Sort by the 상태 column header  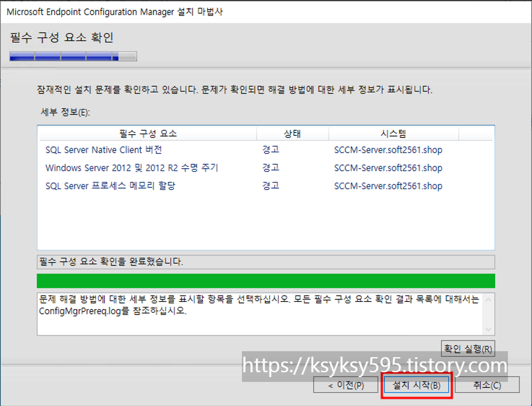coord(292,133)
